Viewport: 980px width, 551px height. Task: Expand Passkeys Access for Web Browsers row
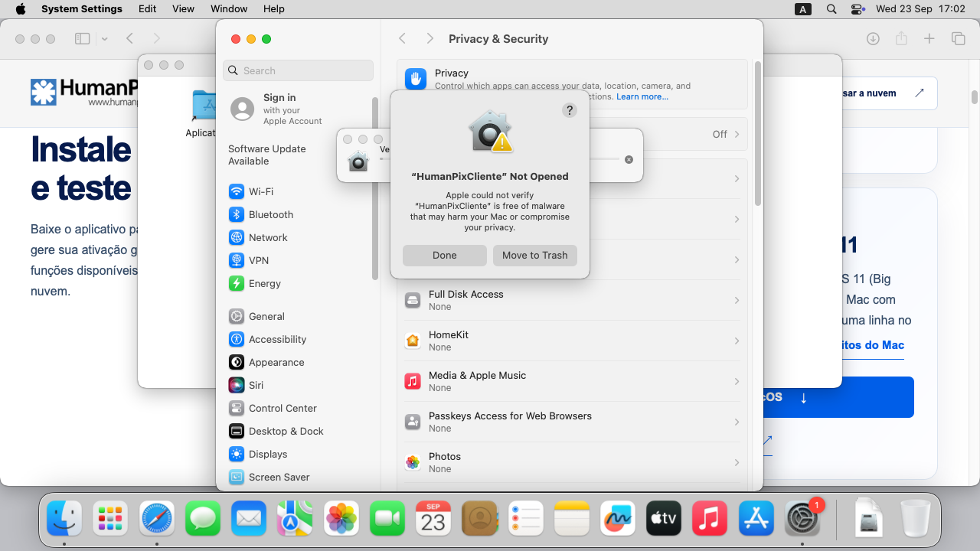572,422
